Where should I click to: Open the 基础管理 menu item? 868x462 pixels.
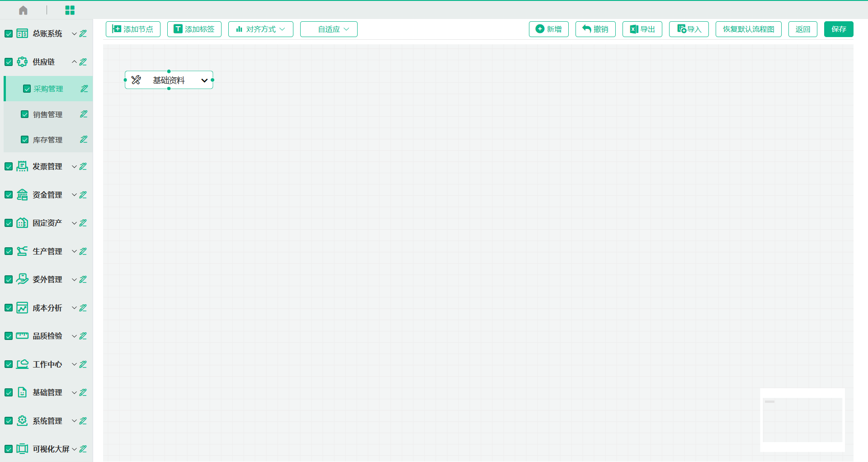pyautogui.click(x=47, y=392)
